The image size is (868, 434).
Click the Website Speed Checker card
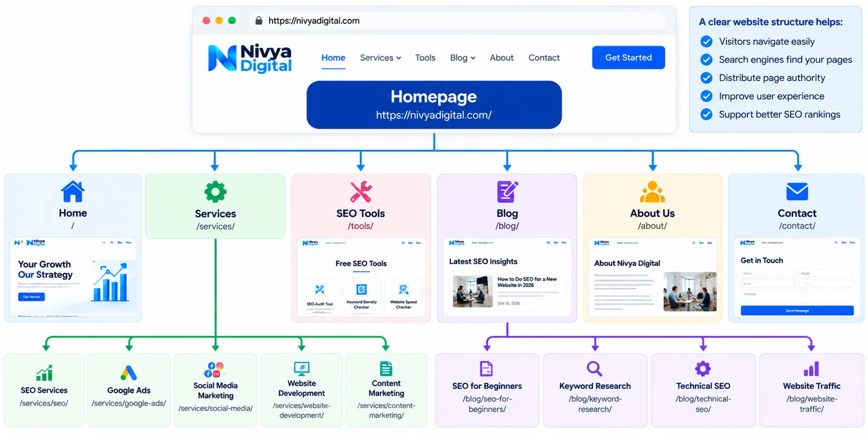point(403,296)
